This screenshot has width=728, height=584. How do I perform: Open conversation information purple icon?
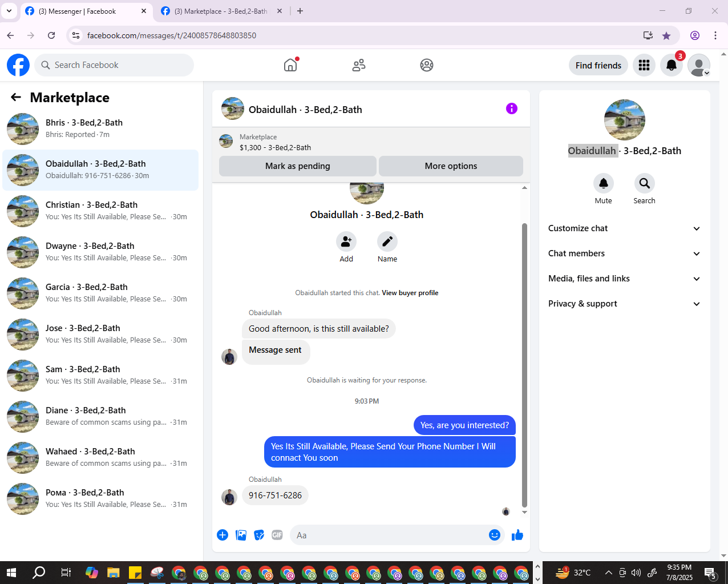(512, 108)
